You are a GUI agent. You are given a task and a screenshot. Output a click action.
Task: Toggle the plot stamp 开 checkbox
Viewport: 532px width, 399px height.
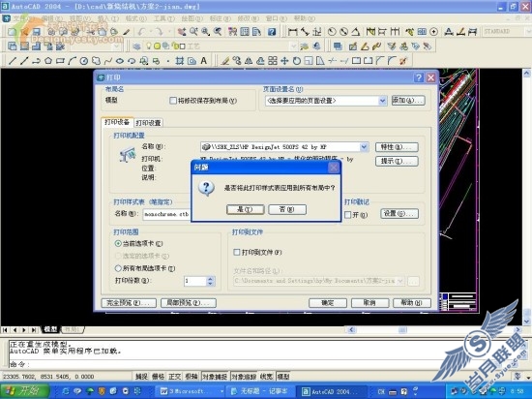pyautogui.click(x=348, y=215)
